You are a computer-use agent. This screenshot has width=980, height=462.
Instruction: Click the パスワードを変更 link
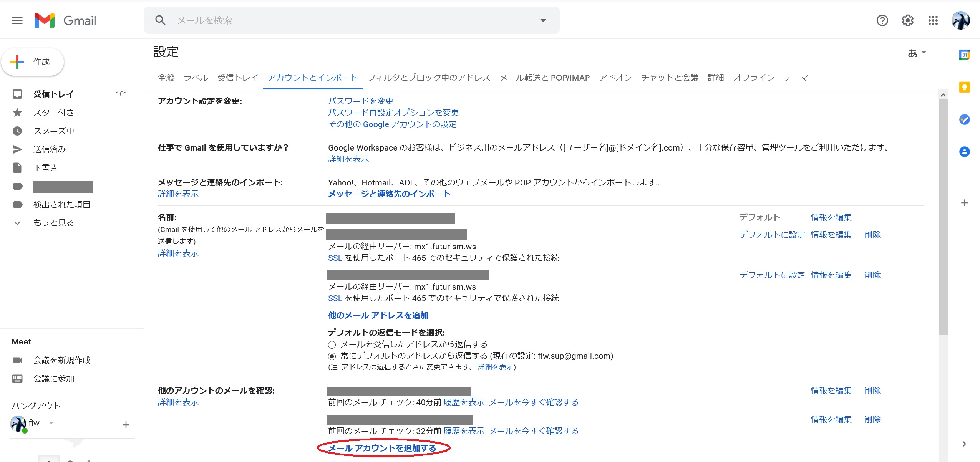click(x=360, y=101)
